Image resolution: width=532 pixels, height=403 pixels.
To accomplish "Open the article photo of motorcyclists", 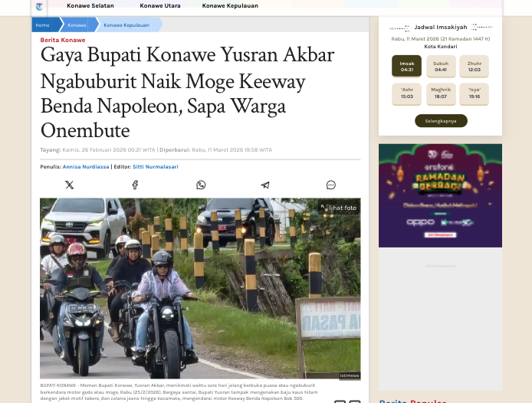I will tap(200, 288).
